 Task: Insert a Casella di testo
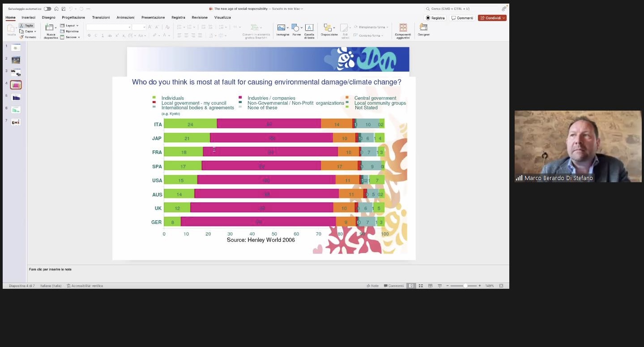click(x=309, y=31)
